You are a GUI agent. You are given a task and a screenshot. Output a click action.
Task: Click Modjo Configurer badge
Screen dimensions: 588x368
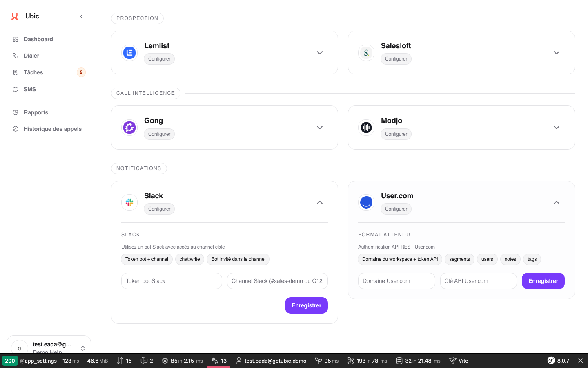[396, 134]
